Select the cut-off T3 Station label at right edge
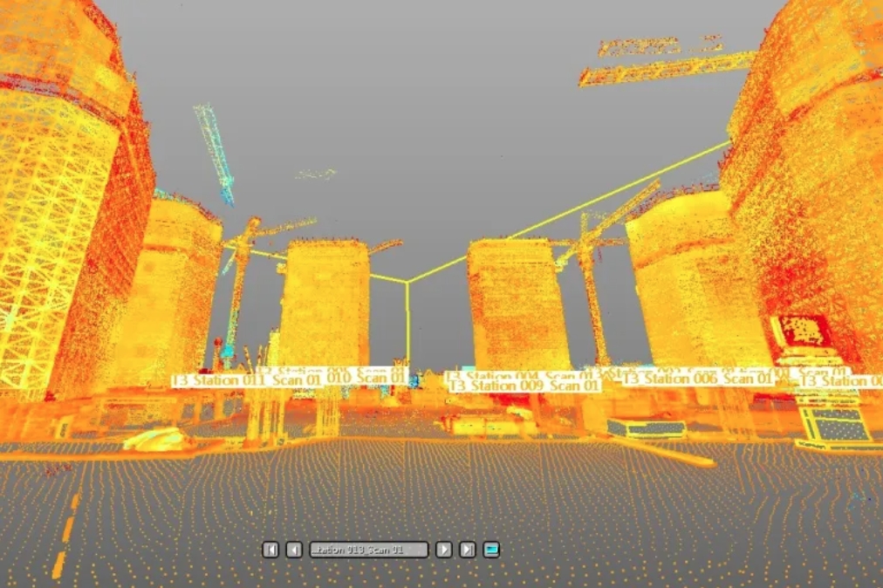This screenshot has width=883, height=588. (x=840, y=381)
